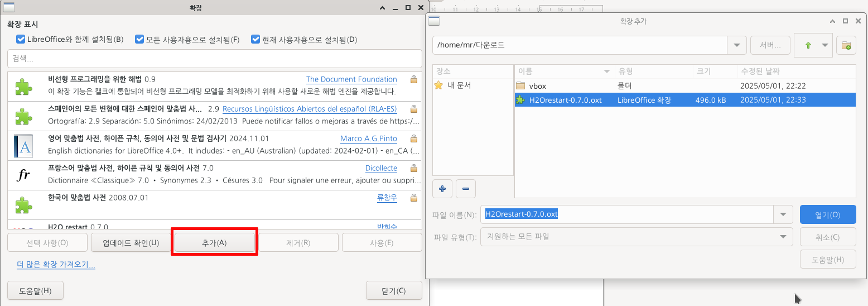This screenshot has height=306, width=868.
Task: Click 도움말(H) in 확장 추가 dialog
Action: point(828,259)
